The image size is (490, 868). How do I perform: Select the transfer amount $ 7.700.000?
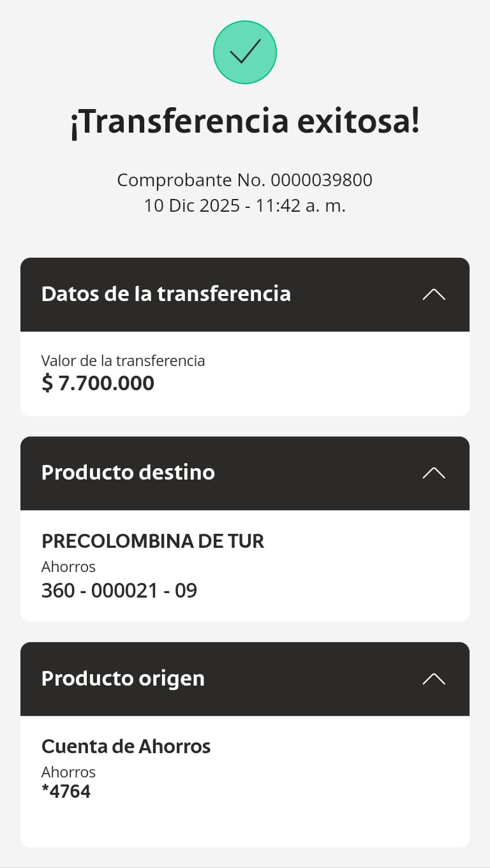click(x=98, y=383)
